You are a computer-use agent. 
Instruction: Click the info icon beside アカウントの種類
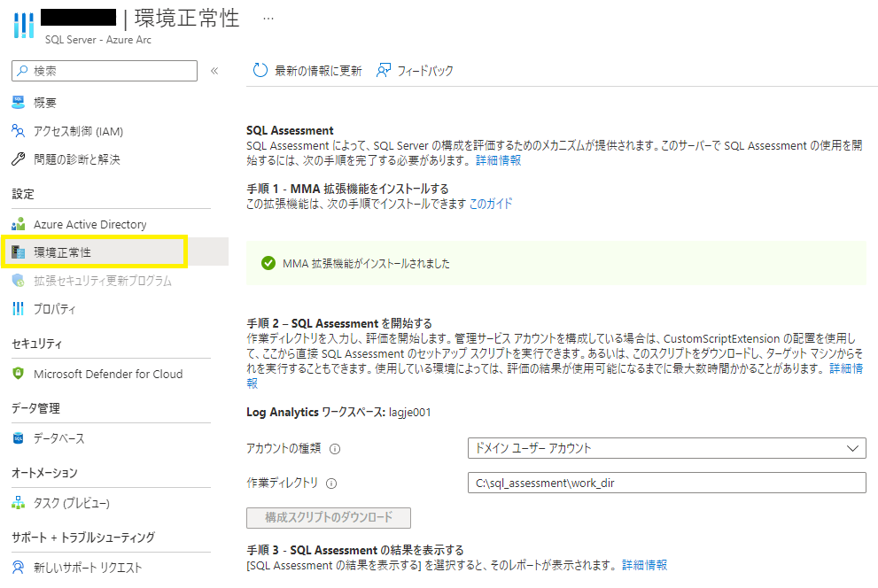[x=335, y=449]
